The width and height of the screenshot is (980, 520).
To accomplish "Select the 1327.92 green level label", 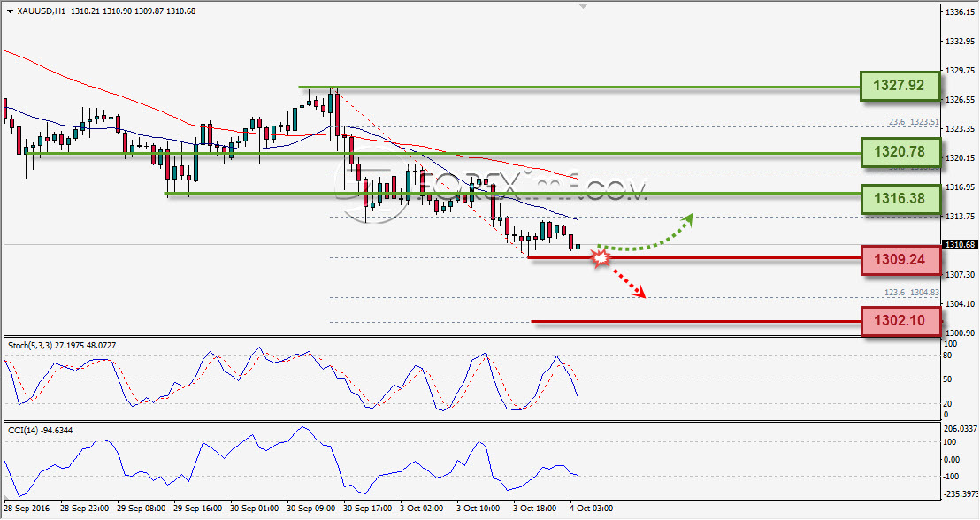I will [x=900, y=86].
